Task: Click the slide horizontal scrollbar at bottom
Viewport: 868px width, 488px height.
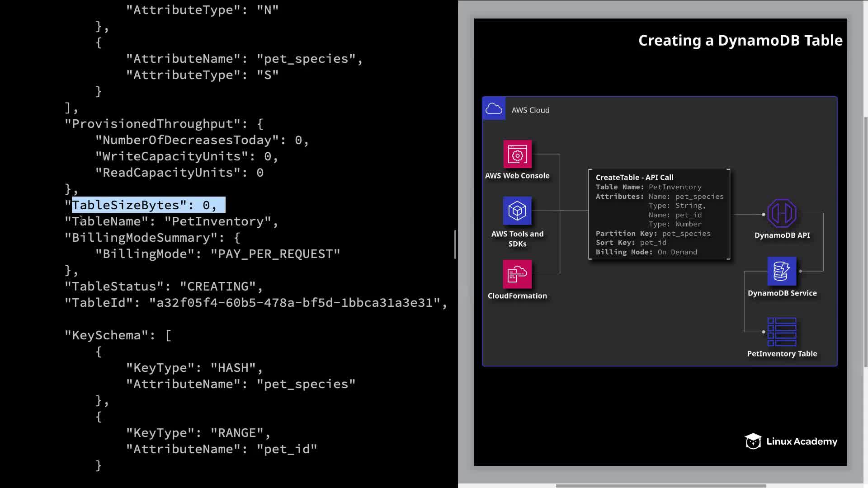Action: 660,486
